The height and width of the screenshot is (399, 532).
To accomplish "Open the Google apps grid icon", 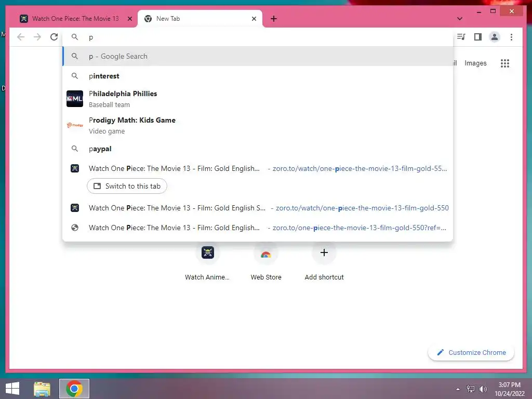I will click(505, 63).
